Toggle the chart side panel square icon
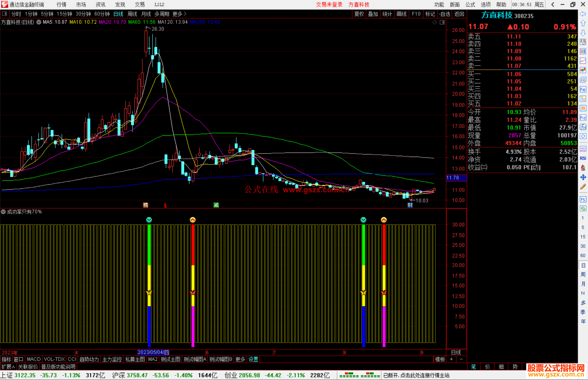588x380 pixels. point(442,22)
